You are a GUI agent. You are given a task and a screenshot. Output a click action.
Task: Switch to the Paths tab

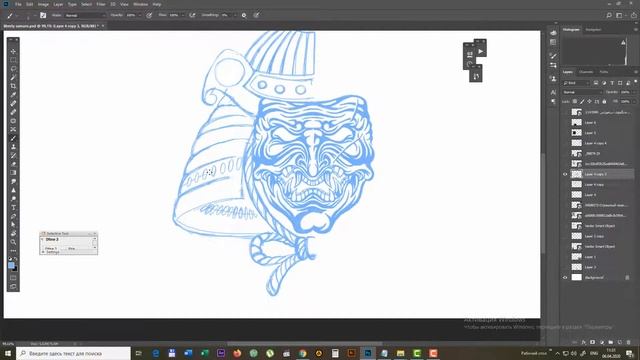pyautogui.click(x=604, y=72)
